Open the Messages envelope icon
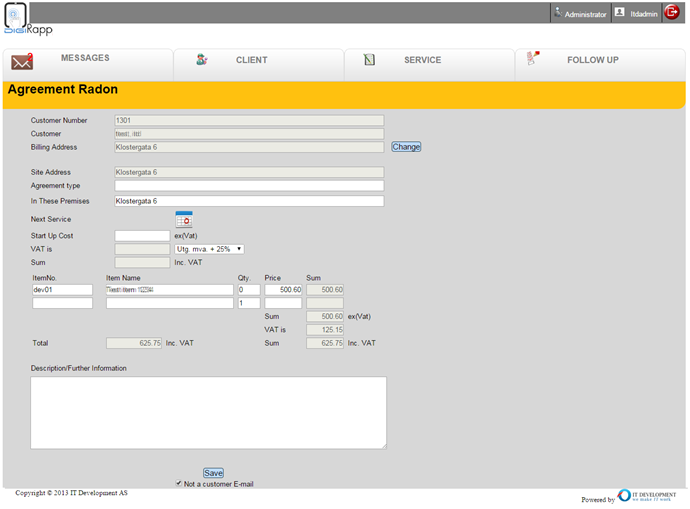 click(22, 62)
